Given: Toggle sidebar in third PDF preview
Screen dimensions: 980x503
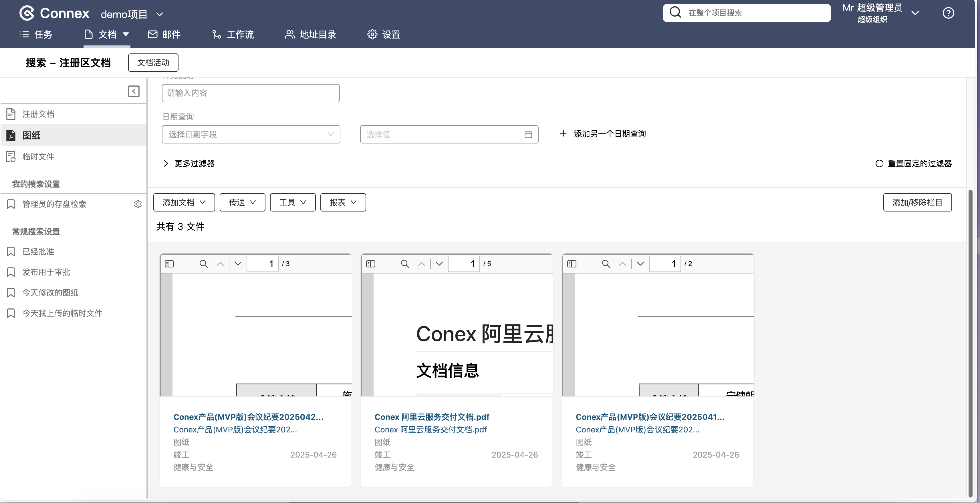Looking at the screenshot, I should [572, 264].
